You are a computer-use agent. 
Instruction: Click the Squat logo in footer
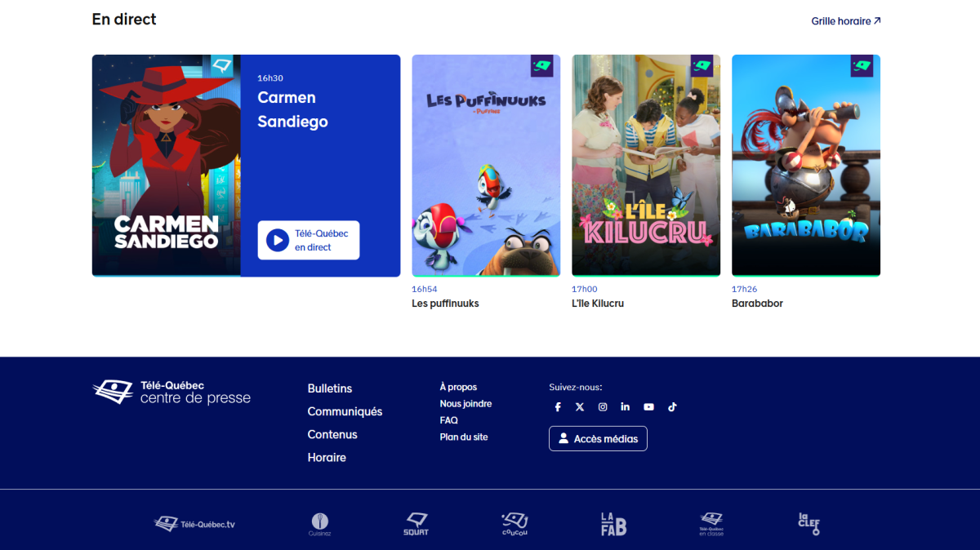[416, 524]
